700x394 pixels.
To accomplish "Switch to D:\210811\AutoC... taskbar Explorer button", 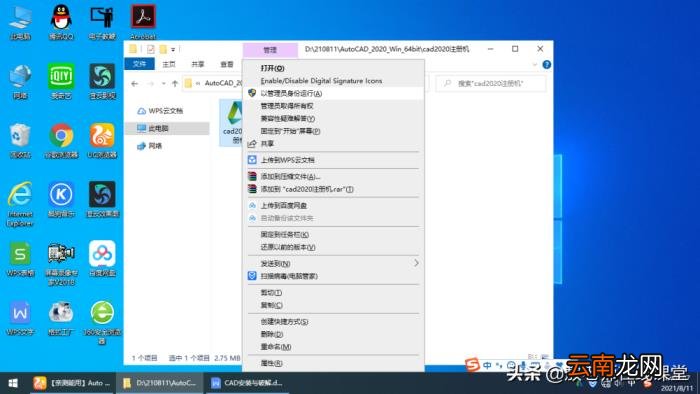I will pyautogui.click(x=160, y=383).
